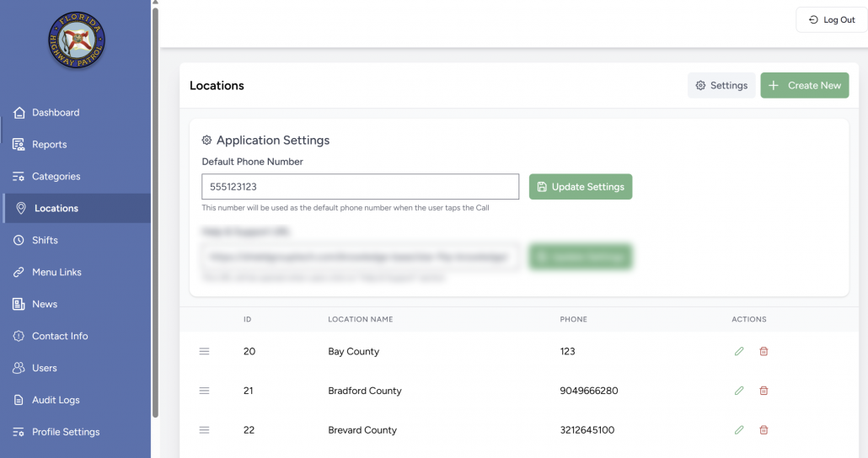The height and width of the screenshot is (458, 868).
Task: Click the Default Phone Number field
Action: click(x=360, y=187)
